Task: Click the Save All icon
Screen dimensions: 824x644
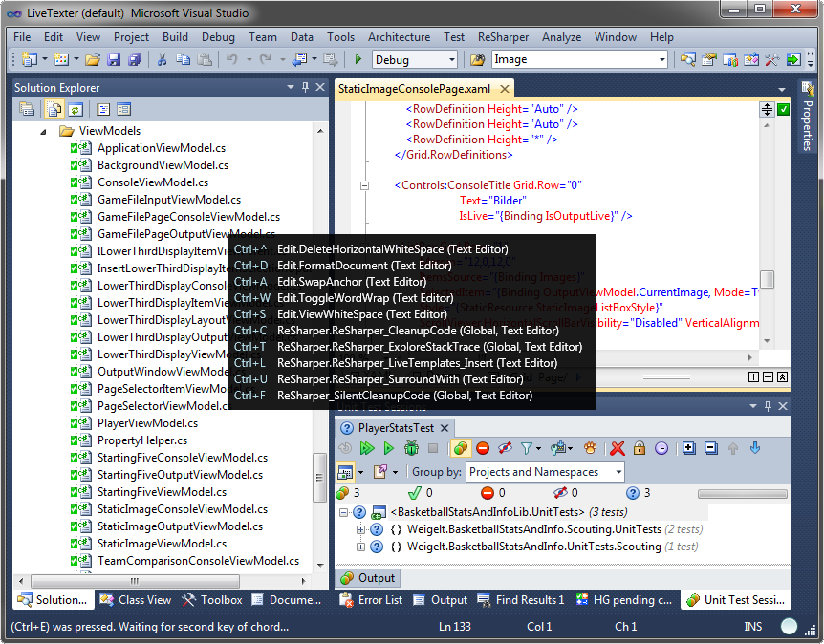Action: 135,59
